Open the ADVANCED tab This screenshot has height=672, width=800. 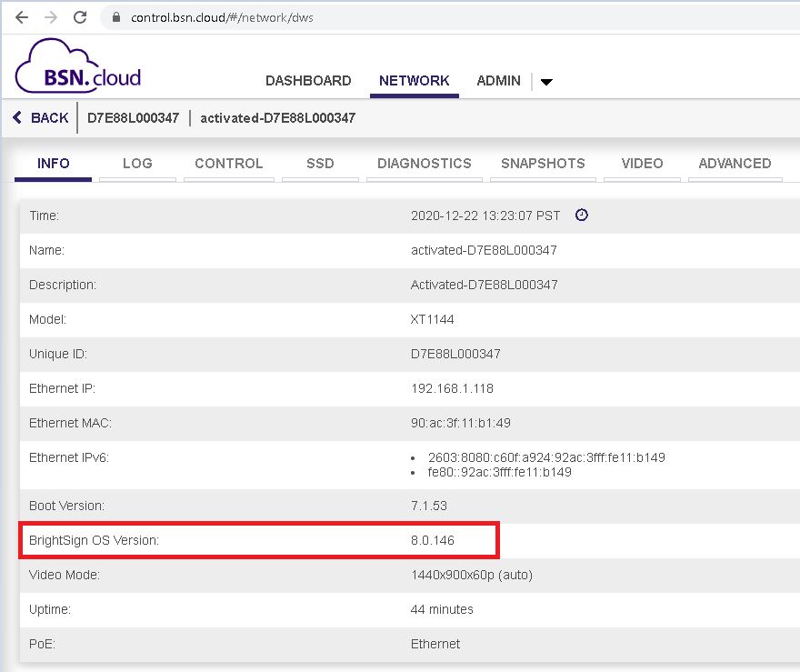pos(735,164)
